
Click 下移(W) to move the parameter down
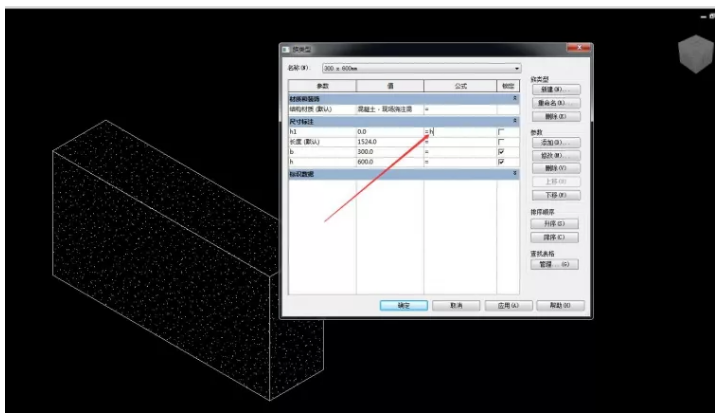556,195
